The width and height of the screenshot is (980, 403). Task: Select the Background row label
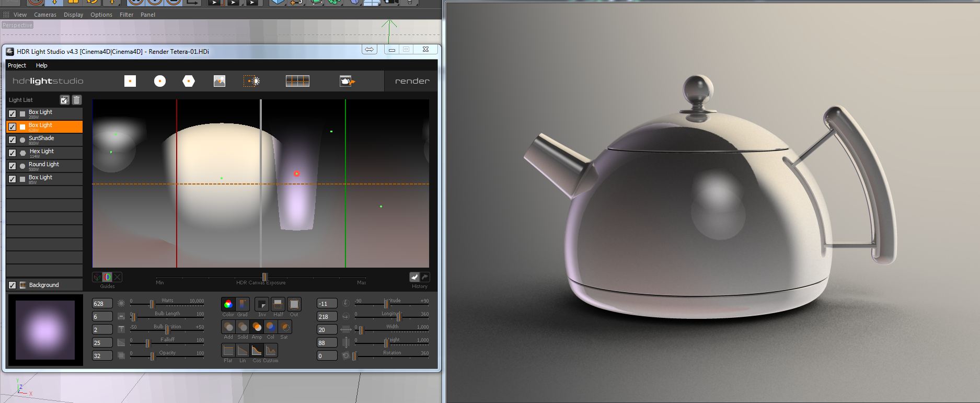(44, 285)
